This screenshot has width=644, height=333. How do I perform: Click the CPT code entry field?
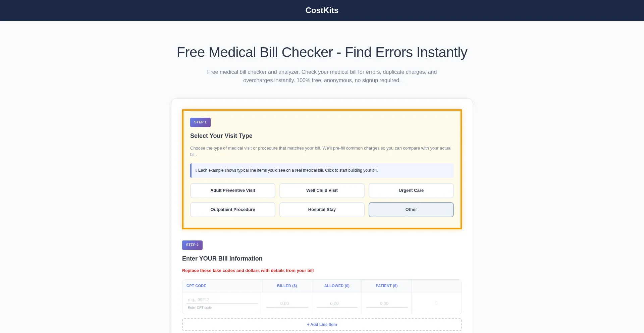[x=222, y=299]
